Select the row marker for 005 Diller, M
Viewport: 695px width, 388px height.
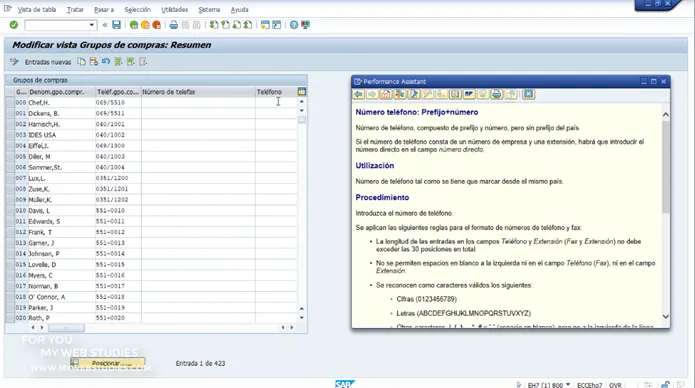[x=10, y=157]
